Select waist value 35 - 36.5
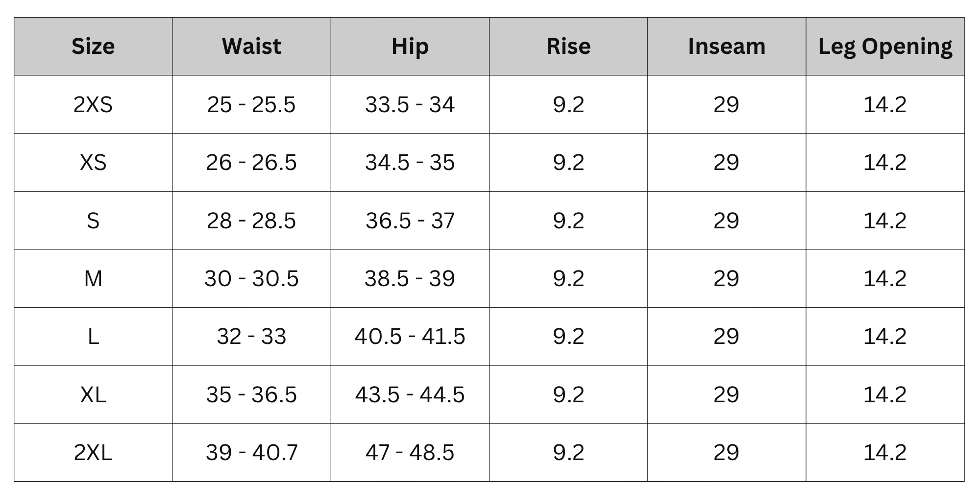 pos(251,394)
